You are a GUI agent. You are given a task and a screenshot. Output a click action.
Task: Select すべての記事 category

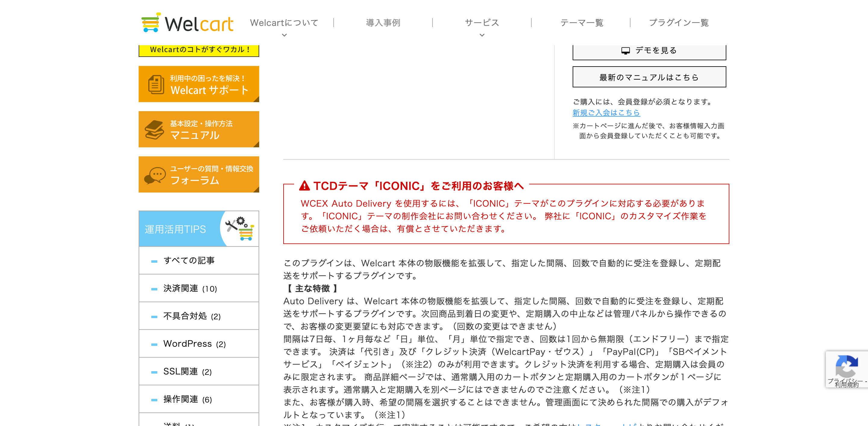point(199,261)
